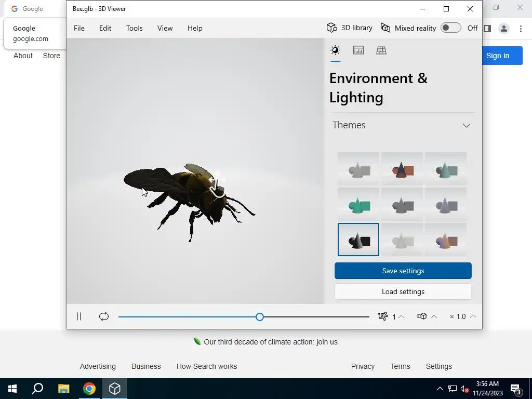Open the taskbar Search icon
This screenshot has height=399, width=532.
click(x=37, y=389)
